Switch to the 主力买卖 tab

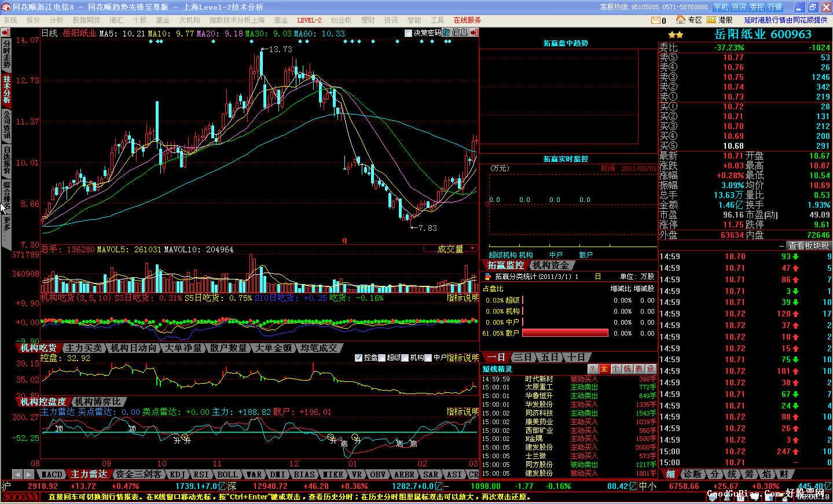pos(85,348)
